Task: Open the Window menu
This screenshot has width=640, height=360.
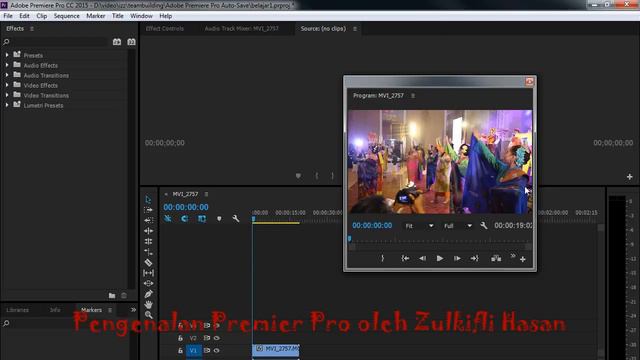Action: point(141,16)
